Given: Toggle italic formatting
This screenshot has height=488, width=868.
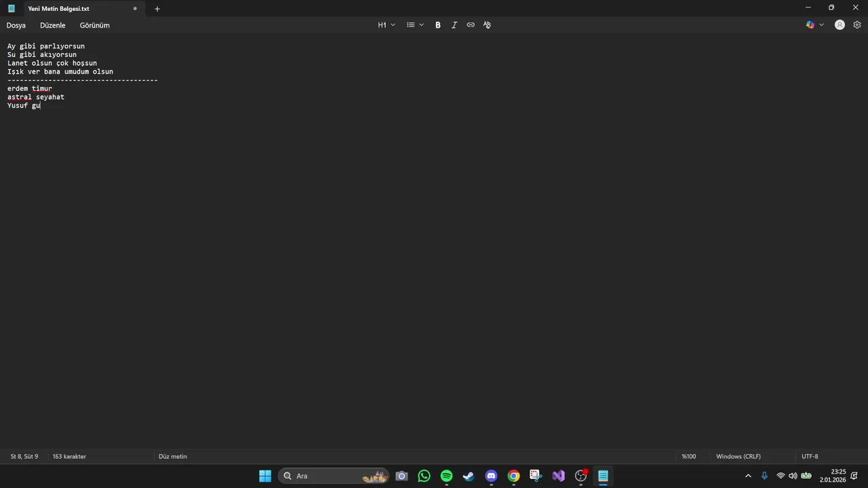Looking at the screenshot, I should pyautogui.click(x=454, y=25).
